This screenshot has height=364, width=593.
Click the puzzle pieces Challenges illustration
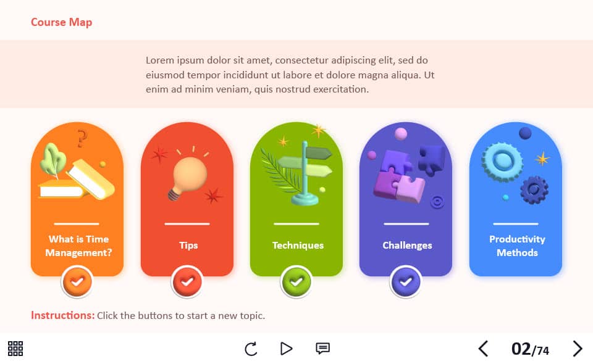click(x=406, y=171)
